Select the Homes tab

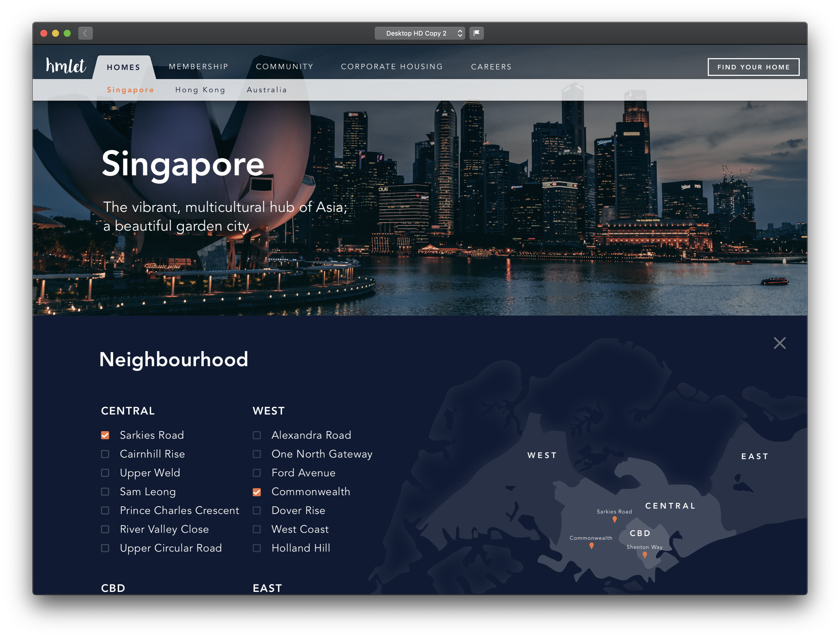124,67
